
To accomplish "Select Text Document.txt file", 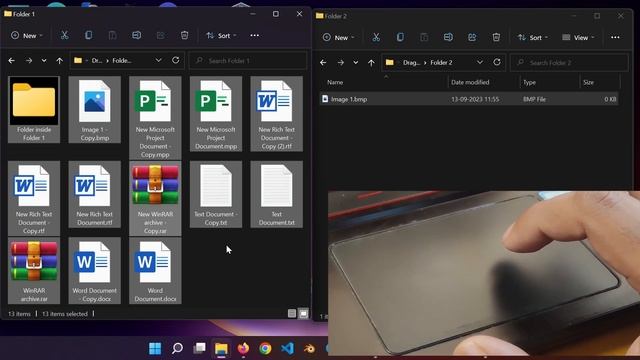I will click(x=276, y=194).
